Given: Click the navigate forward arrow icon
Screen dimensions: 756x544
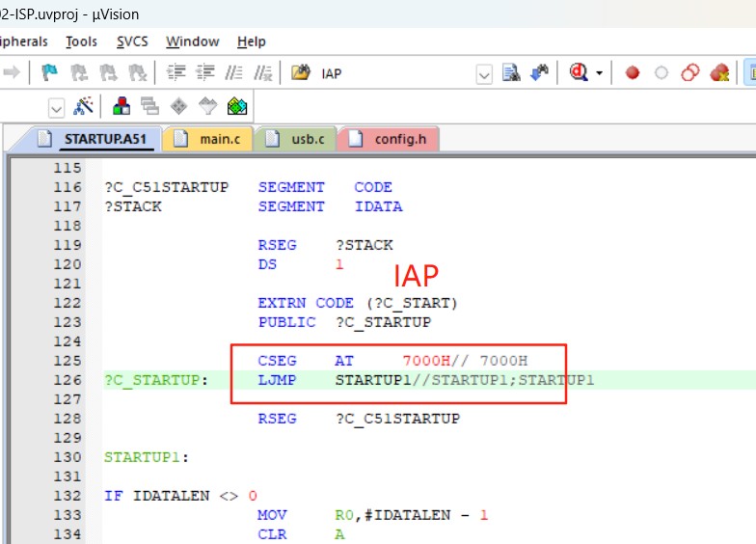Looking at the screenshot, I should click(x=12, y=73).
